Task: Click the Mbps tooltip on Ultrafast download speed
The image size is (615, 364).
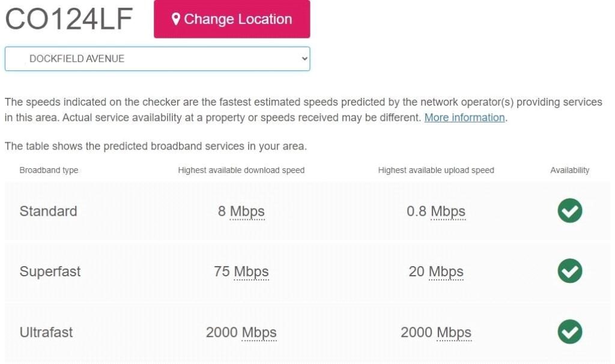Action: coord(258,332)
